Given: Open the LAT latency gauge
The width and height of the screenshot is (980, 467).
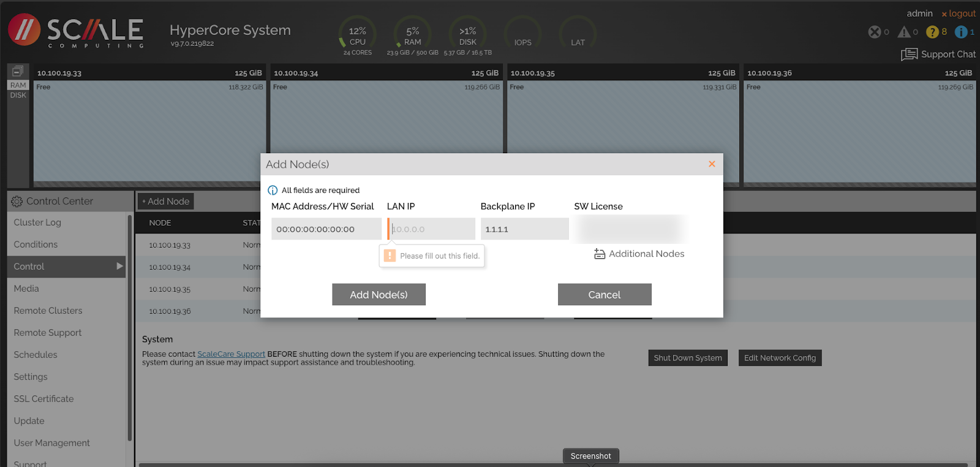Looking at the screenshot, I should coord(578,34).
